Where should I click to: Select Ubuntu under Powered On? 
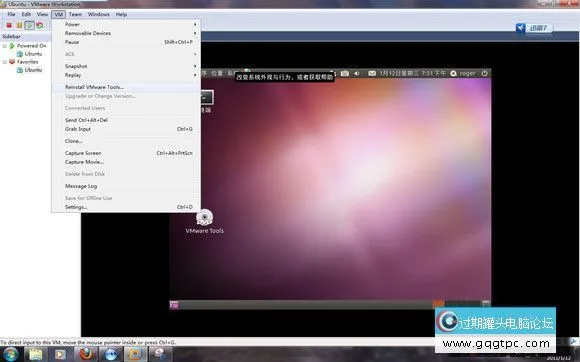33,54
